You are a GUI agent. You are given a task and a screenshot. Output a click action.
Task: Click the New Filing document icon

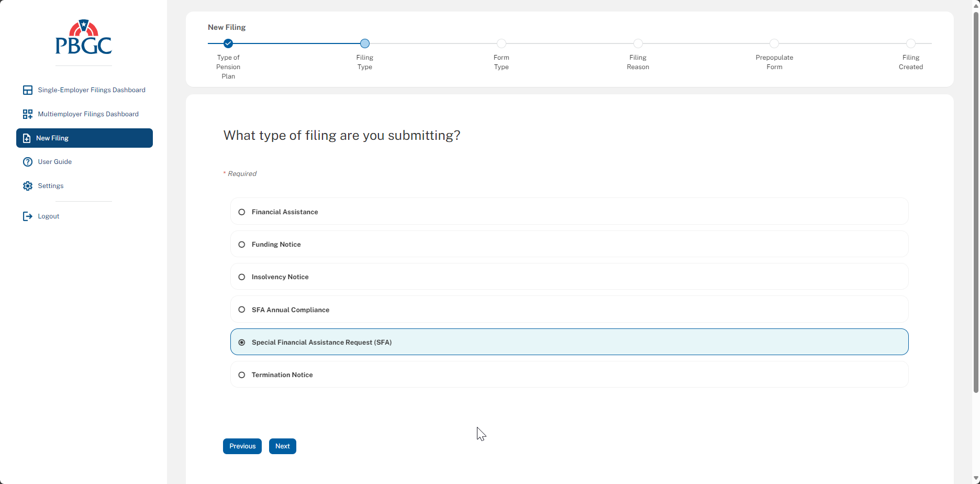click(x=27, y=138)
